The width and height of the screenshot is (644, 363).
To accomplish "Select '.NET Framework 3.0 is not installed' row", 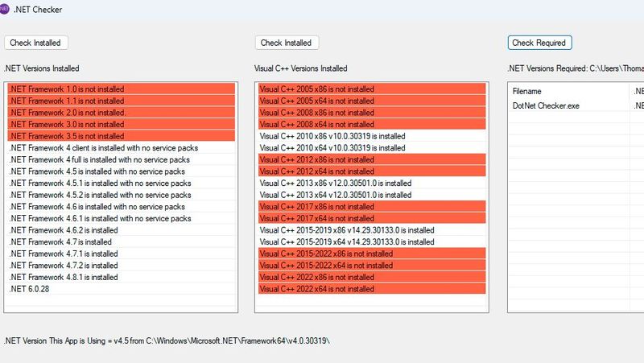I will click(122, 125).
